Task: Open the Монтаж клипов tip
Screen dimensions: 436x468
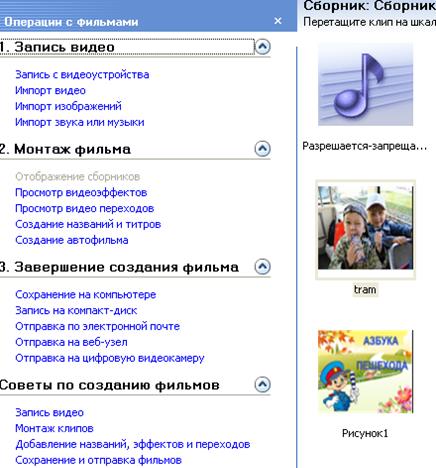Action: (x=54, y=428)
